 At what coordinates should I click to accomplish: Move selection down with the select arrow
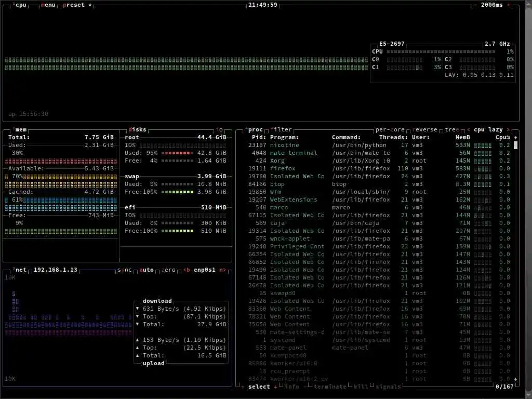pos(275,387)
